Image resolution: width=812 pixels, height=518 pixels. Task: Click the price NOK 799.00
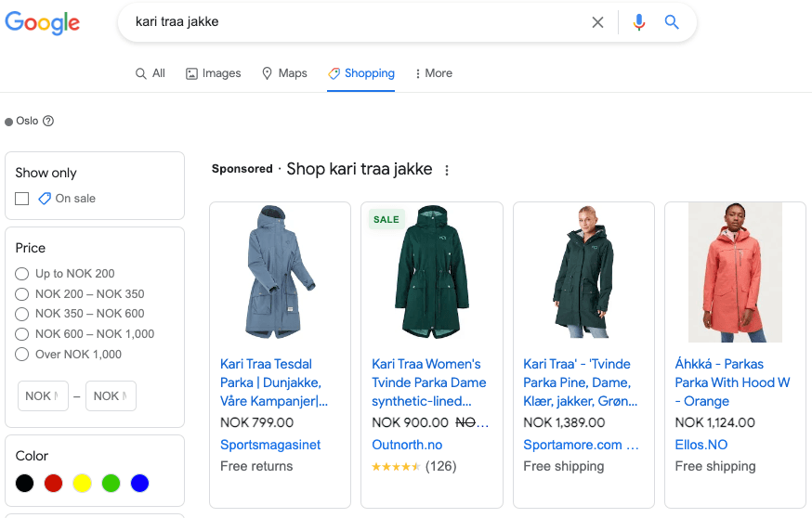[256, 422]
